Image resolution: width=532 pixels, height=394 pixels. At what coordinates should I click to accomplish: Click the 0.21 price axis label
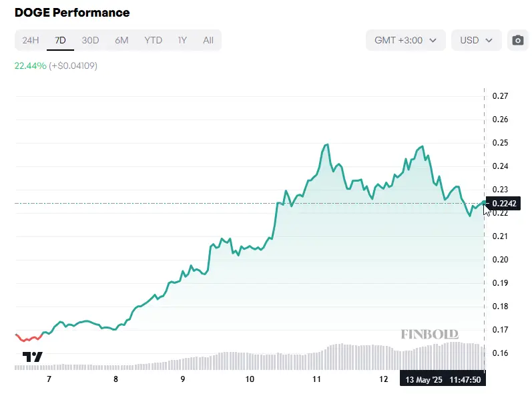point(500,236)
